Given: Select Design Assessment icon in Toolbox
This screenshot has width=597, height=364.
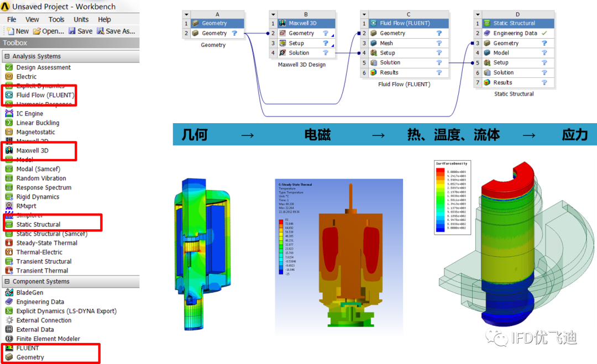Looking at the screenshot, I should pyautogui.click(x=9, y=67).
